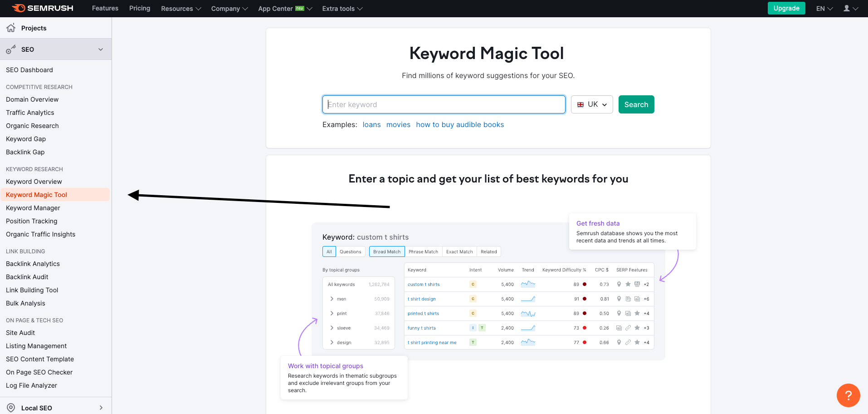Open Organic Research
Screen dimensions: 868x414
[32, 126]
